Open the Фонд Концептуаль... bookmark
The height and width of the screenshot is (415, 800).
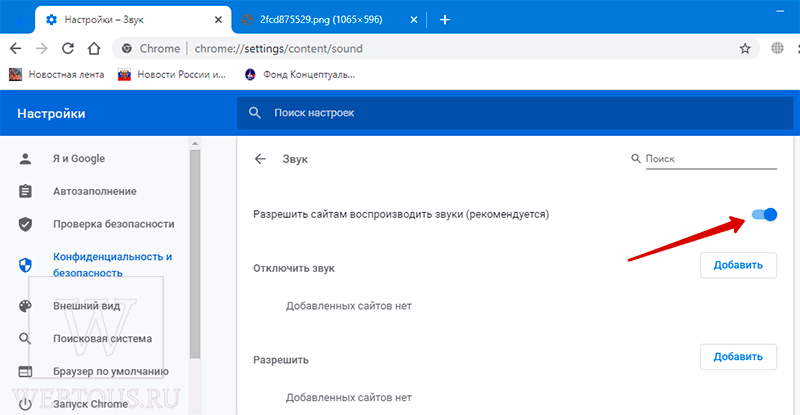(299, 75)
